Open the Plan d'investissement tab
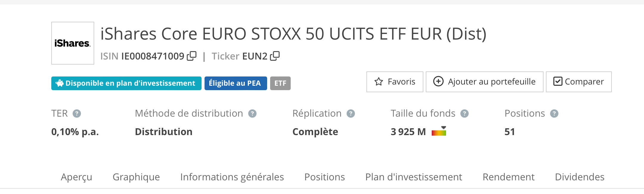This screenshot has height=194, width=644. tap(414, 177)
